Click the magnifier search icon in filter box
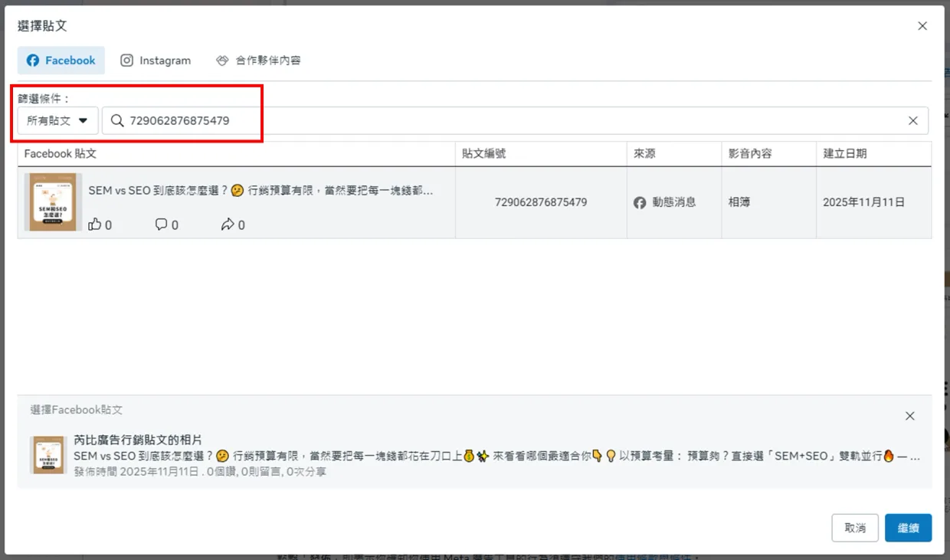This screenshot has width=950, height=560. click(x=117, y=120)
